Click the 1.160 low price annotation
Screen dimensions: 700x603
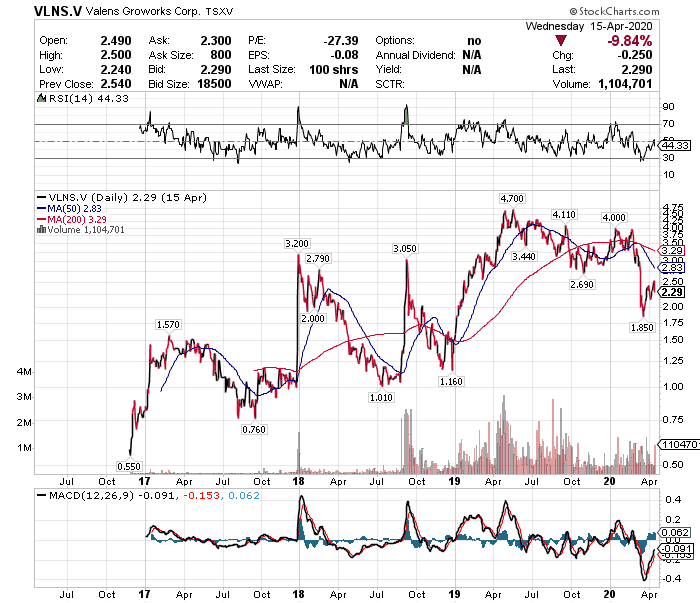click(x=451, y=382)
